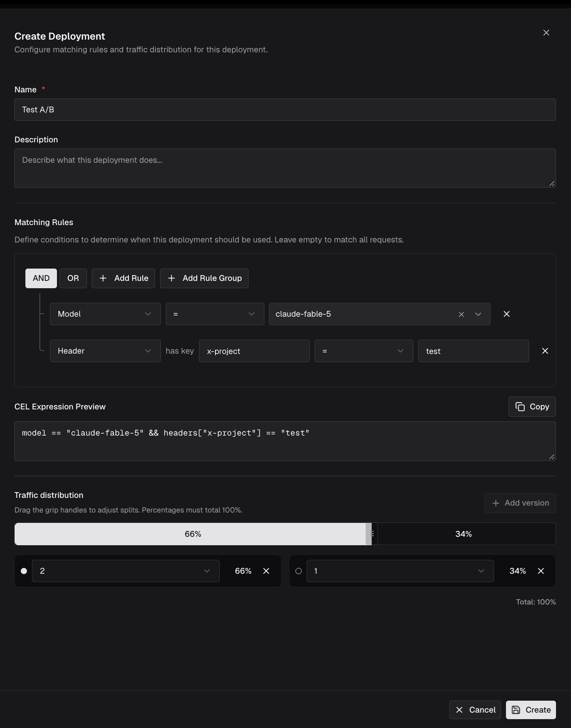Open the Model field type dropdown
This screenshot has width=571, height=728.
click(105, 314)
